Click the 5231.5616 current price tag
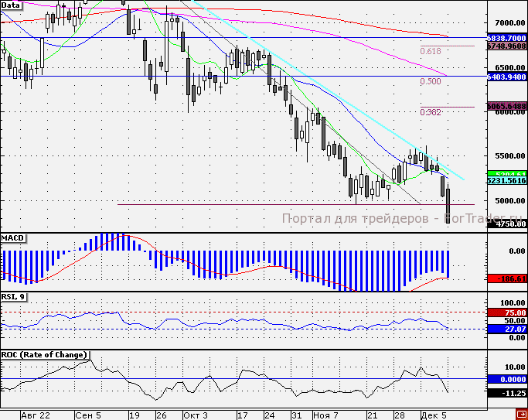Image resolution: width=528 pixels, height=420 pixels. (x=507, y=180)
